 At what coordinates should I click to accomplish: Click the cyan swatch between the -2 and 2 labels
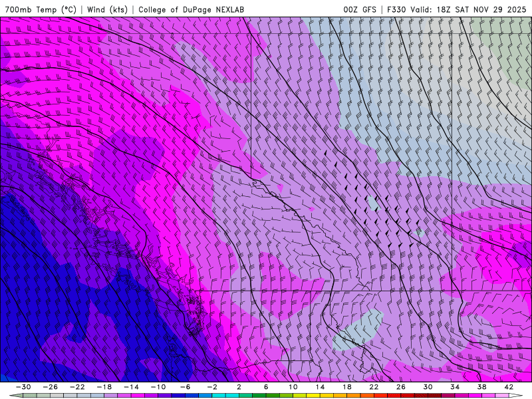[x=225, y=396]
